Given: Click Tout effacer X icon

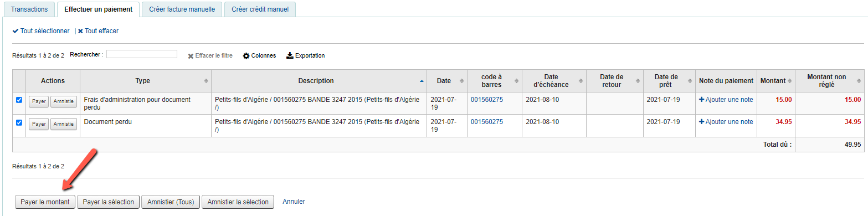Looking at the screenshot, I should pos(80,31).
